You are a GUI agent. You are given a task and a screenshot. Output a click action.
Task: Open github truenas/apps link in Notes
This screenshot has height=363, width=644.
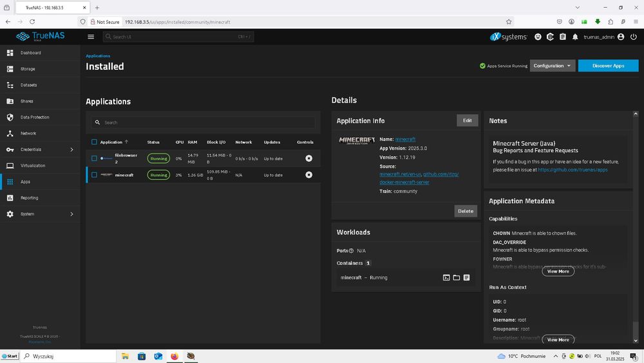[573, 170]
